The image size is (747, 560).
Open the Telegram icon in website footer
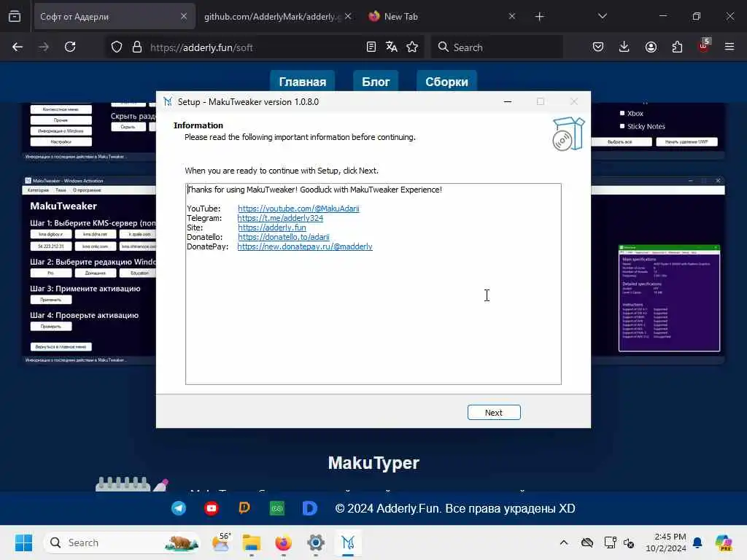click(x=179, y=508)
